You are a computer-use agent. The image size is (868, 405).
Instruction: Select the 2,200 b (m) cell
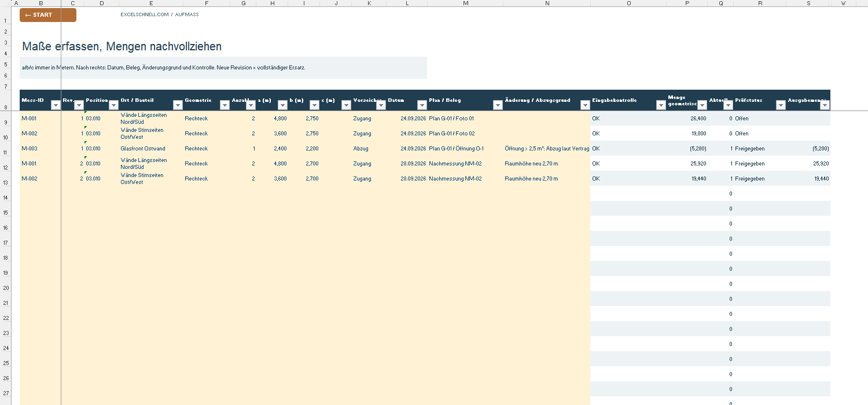304,149
